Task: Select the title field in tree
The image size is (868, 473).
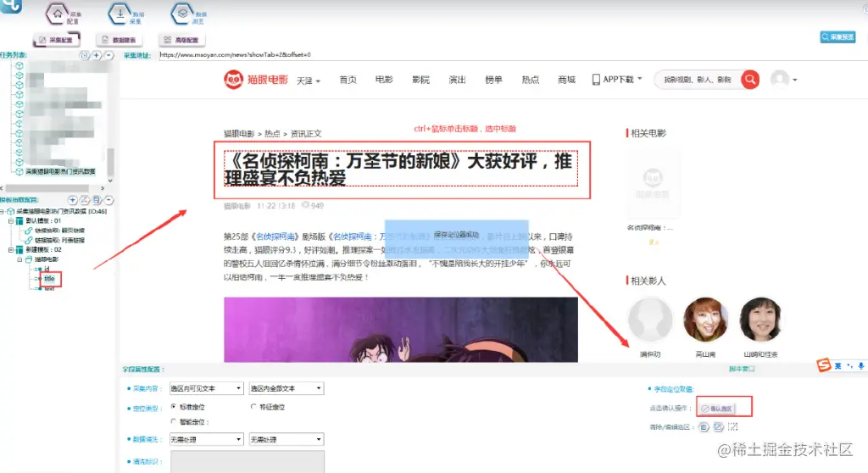Action: pyautogui.click(x=49, y=279)
